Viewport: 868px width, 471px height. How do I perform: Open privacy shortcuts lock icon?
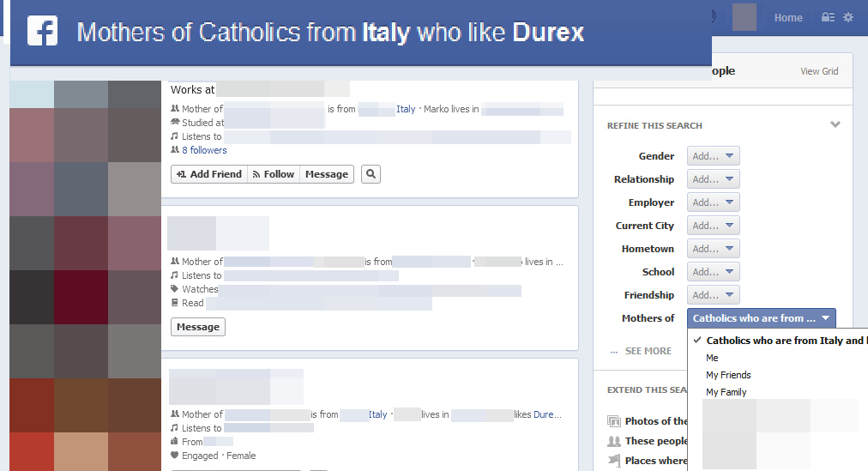point(828,17)
